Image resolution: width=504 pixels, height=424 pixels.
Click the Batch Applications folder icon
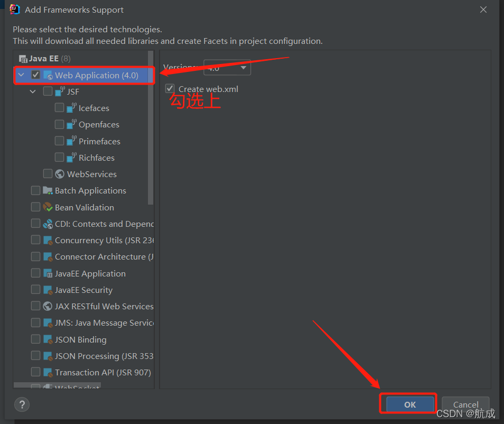[48, 190]
